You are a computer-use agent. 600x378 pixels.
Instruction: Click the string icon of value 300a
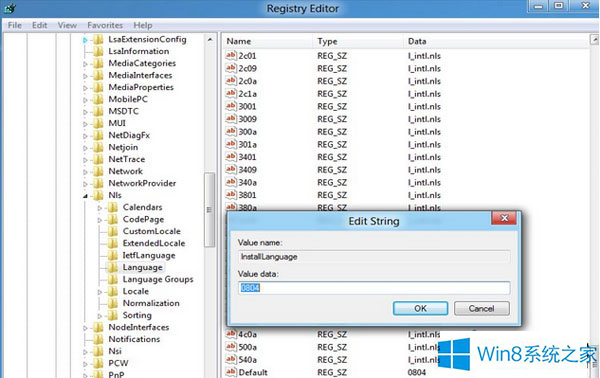click(231, 131)
